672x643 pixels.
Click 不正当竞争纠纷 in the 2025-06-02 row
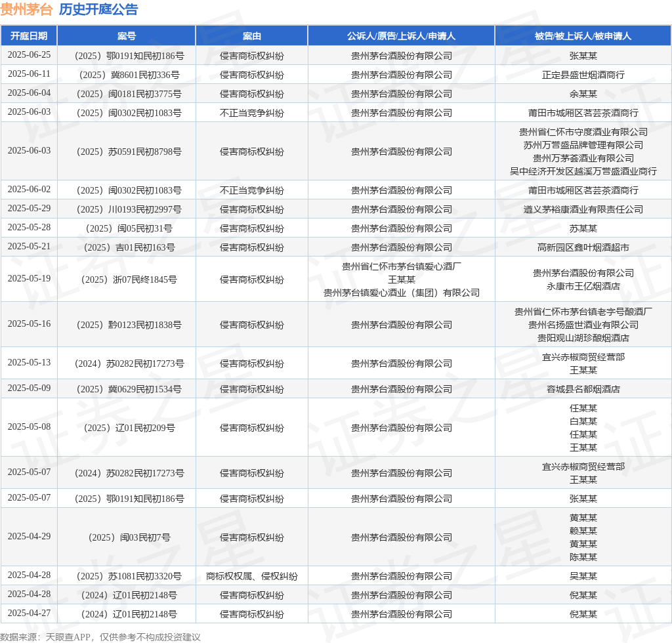[251, 190]
